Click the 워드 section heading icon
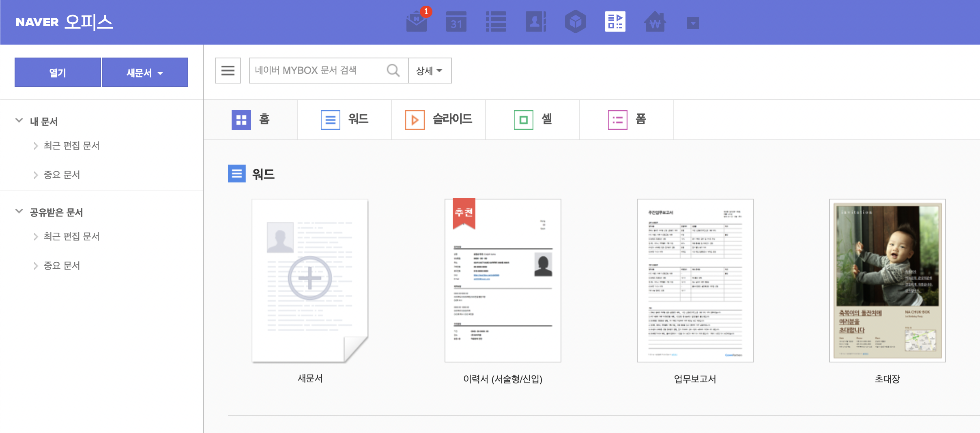Image resolution: width=980 pixels, height=433 pixels. [237, 174]
